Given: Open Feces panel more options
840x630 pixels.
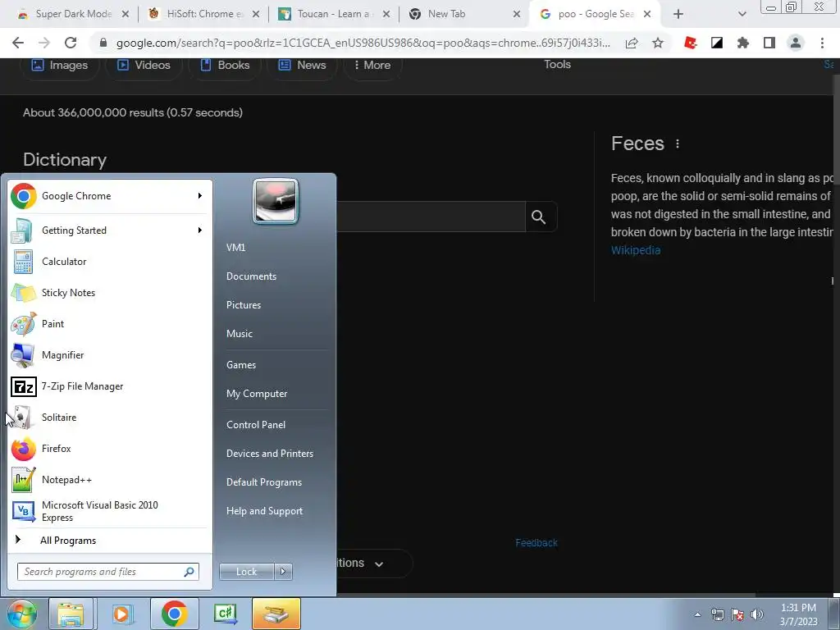Looking at the screenshot, I should [x=678, y=144].
